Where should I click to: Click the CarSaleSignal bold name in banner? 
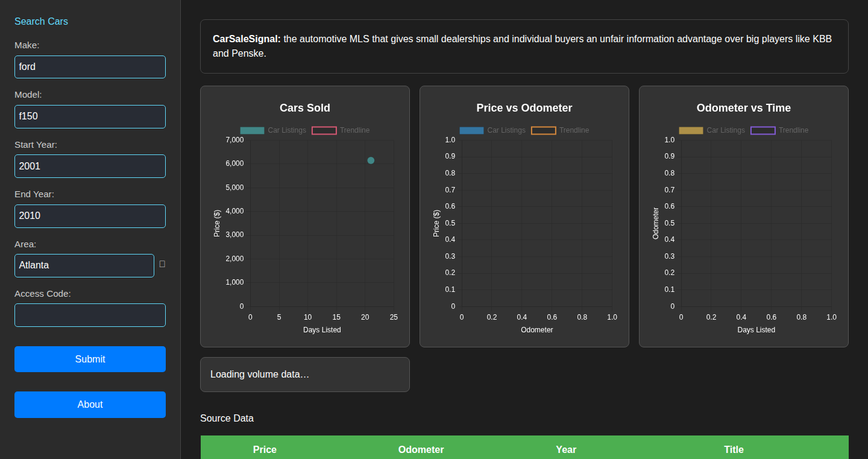coord(247,39)
